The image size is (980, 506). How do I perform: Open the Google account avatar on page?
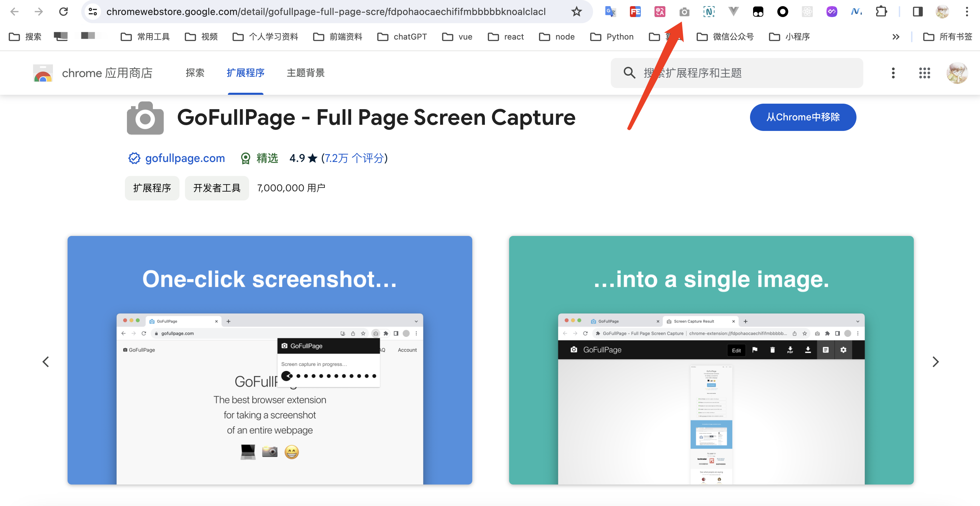coord(957,73)
